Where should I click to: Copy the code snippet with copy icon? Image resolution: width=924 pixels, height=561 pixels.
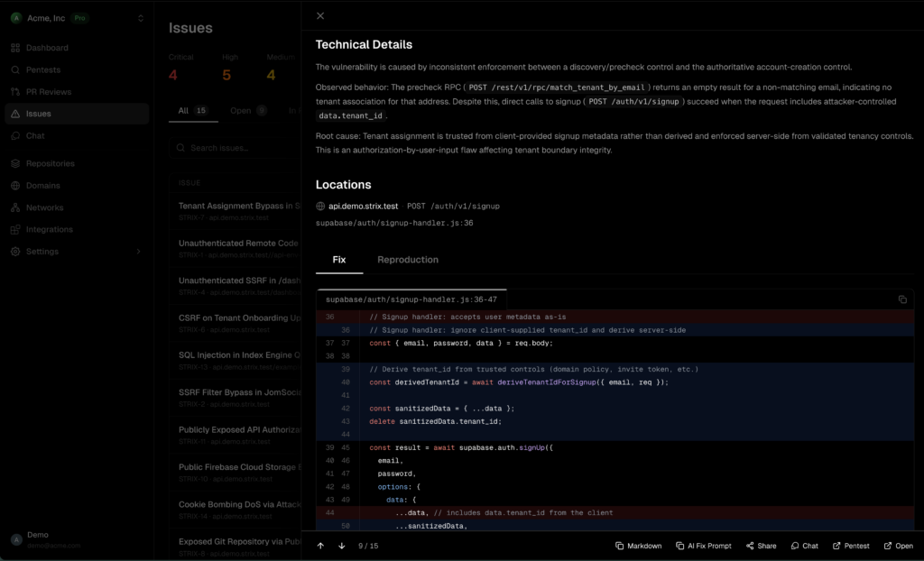(902, 299)
